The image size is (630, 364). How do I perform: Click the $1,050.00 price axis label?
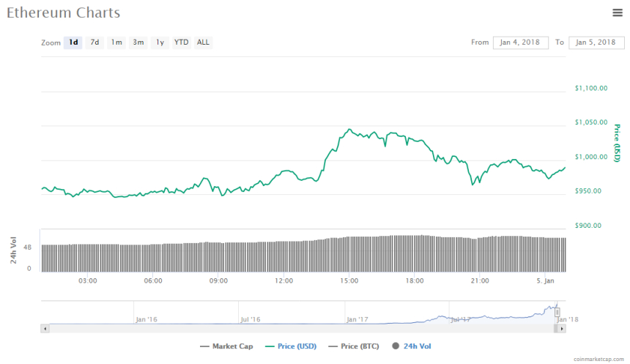click(x=591, y=122)
